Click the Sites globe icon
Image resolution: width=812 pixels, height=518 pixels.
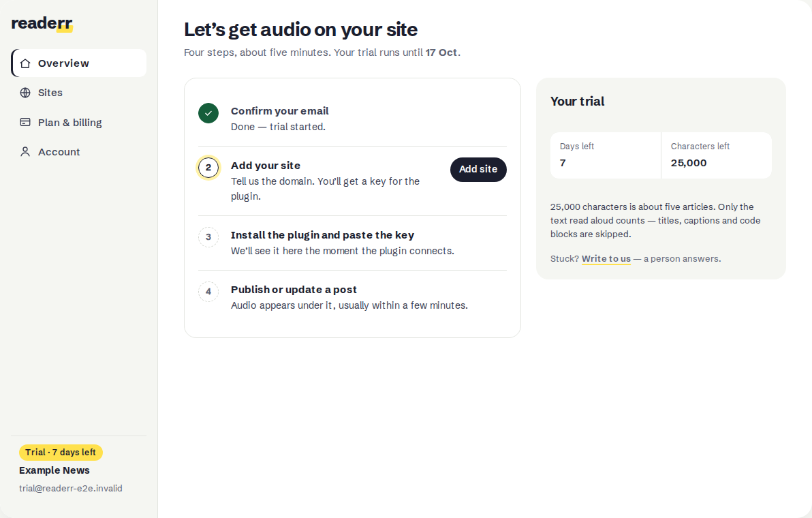point(25,93)
